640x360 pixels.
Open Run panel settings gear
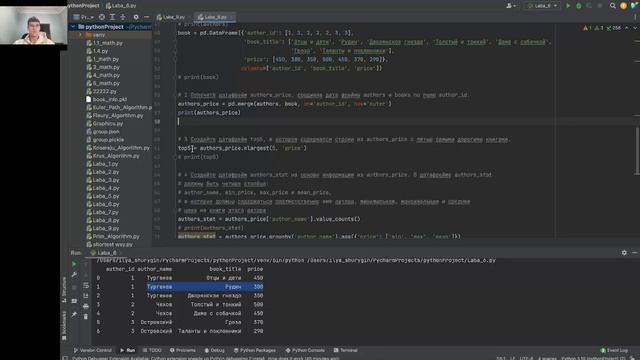[x=624, y=253]
